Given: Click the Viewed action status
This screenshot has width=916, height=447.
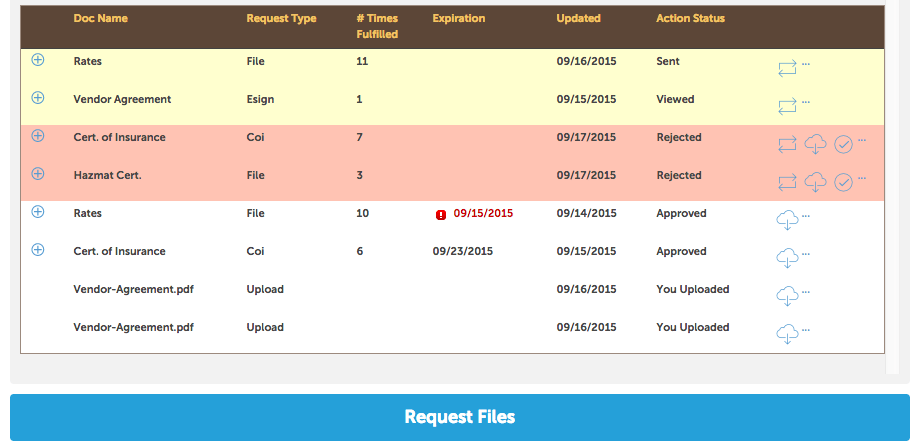Looking at the screenshot, I should [x=675, y=99].
